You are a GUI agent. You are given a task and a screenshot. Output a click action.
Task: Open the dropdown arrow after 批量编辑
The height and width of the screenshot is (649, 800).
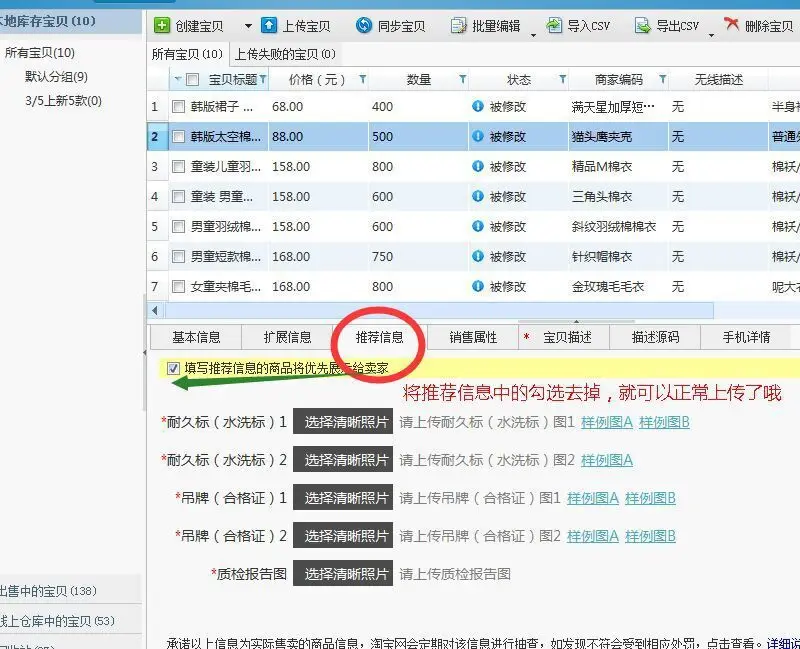click(533, 35)
